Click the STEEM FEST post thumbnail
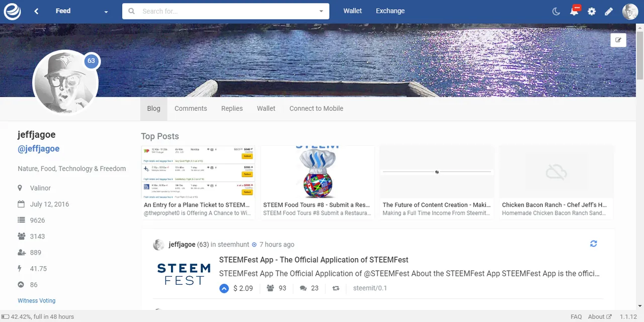Viewport: 644px width, 322px height. (x=184, y=274)
